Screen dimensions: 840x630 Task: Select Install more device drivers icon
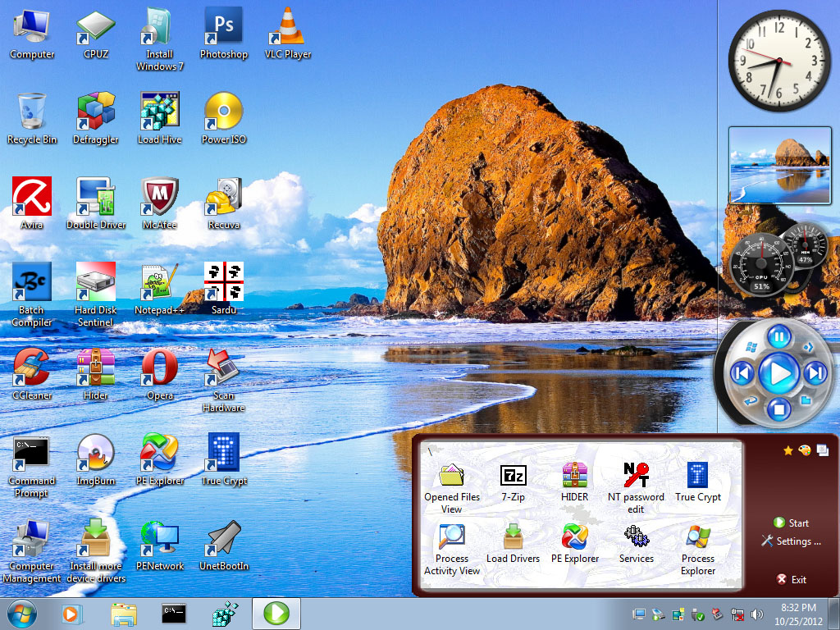[96, 550]
